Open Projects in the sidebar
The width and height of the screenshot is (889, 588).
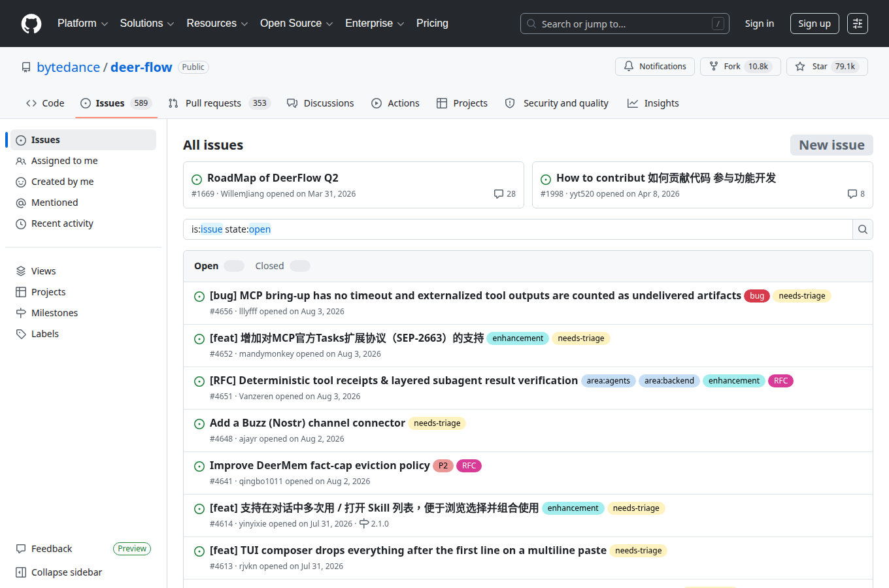(83, 292)
